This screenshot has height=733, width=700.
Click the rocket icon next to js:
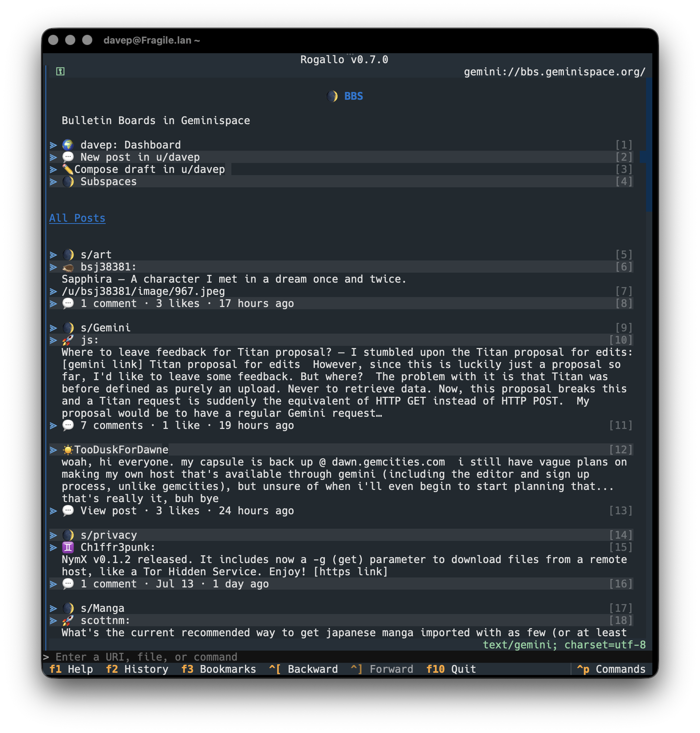pos(68,340)
